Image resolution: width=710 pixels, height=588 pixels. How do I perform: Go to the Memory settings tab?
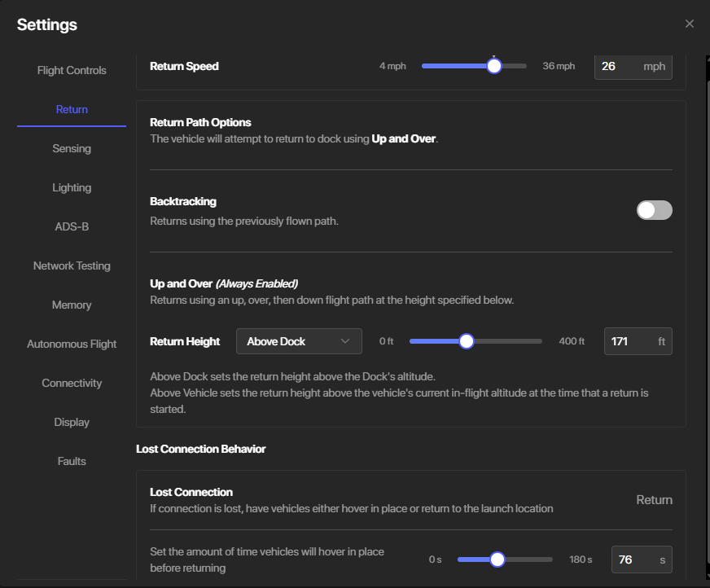click(72, 305)
